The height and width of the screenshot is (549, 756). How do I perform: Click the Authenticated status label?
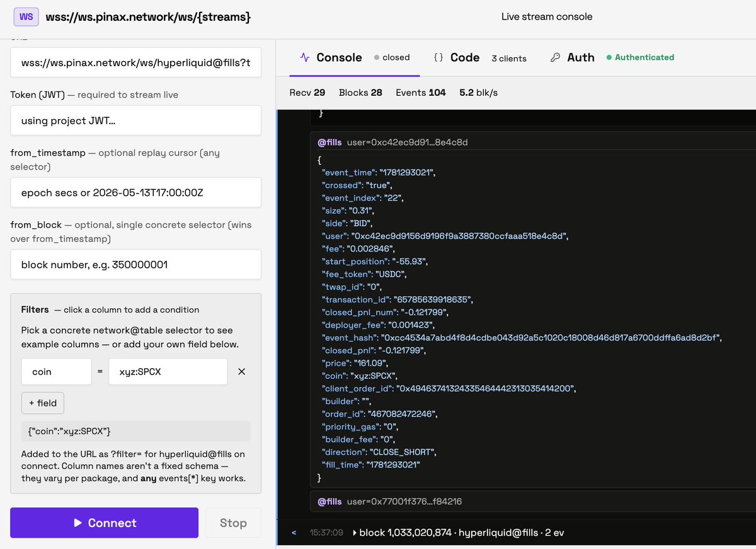click(x=640, y=57)
